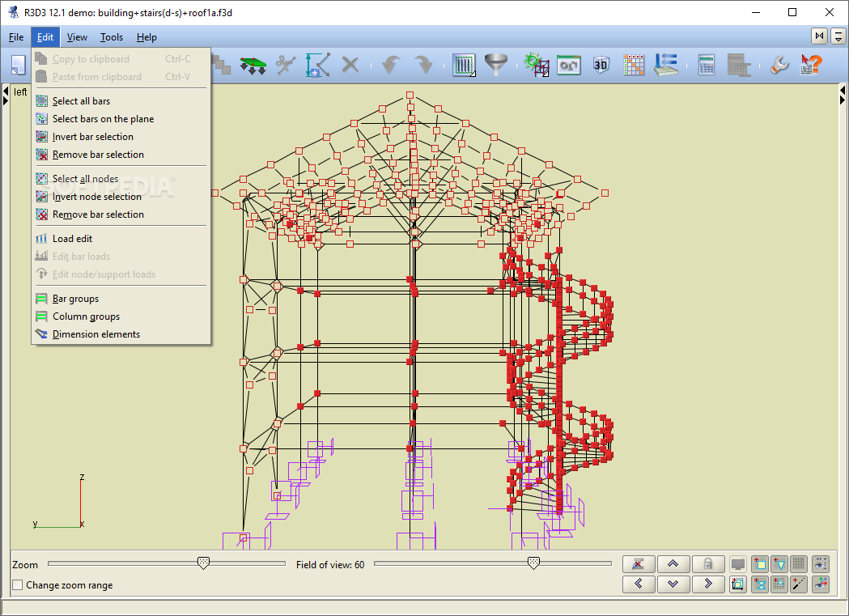Click the blue arrow load-list toolbar icon
This screenshot has width=849, height=616.
(x=666, y=65)
